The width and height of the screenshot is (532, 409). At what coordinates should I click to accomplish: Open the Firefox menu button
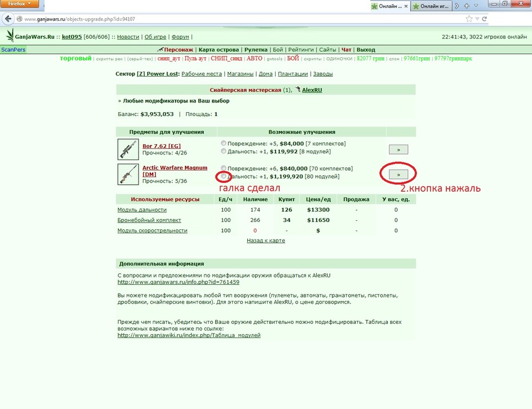coord(19,4)
